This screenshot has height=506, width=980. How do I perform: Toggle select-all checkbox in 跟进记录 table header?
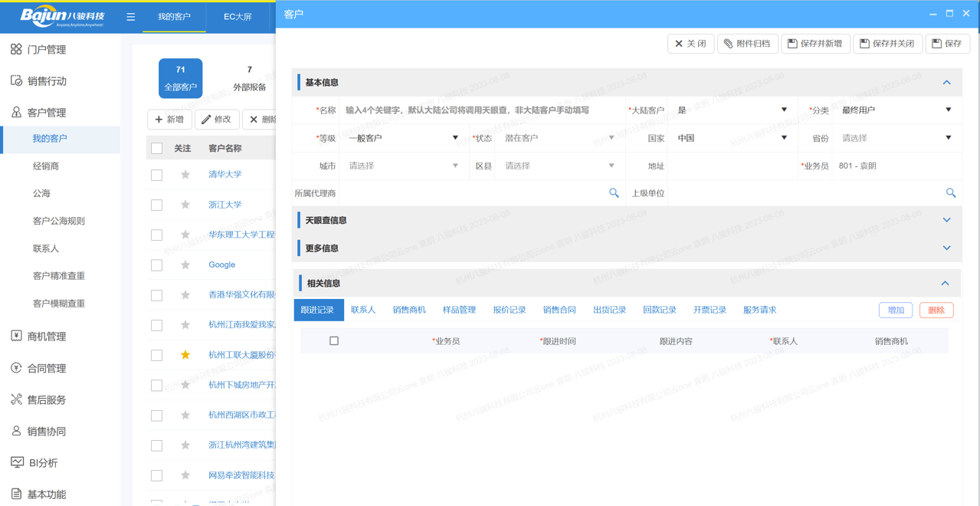pyautogui.click(x=334, y=341)
